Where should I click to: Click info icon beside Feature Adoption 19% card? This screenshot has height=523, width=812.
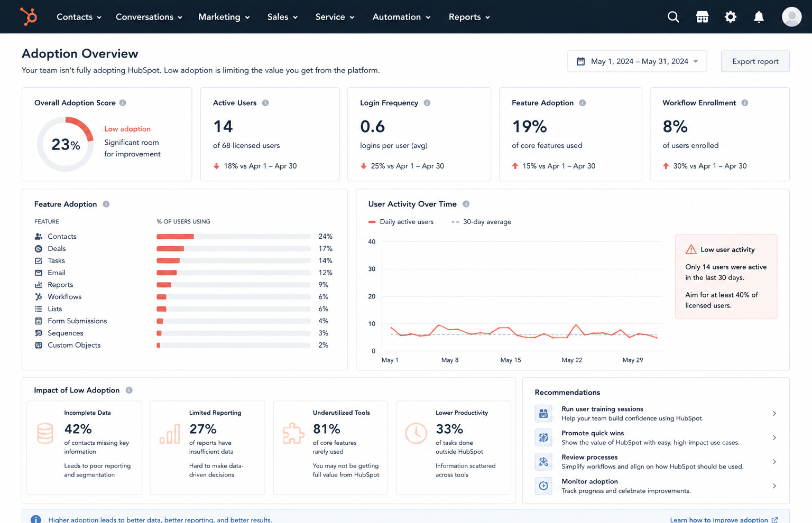pos(582,103)
